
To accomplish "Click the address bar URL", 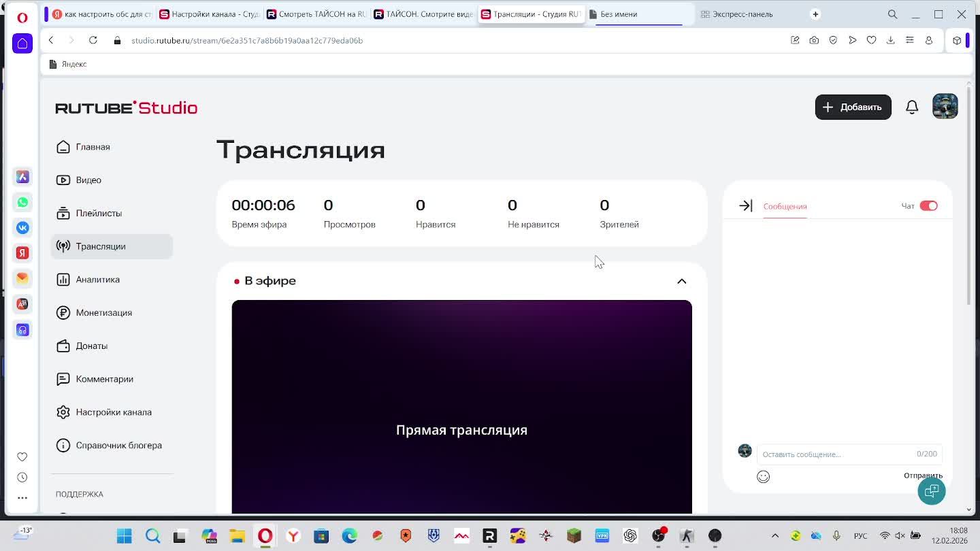I will coord(247,41).
